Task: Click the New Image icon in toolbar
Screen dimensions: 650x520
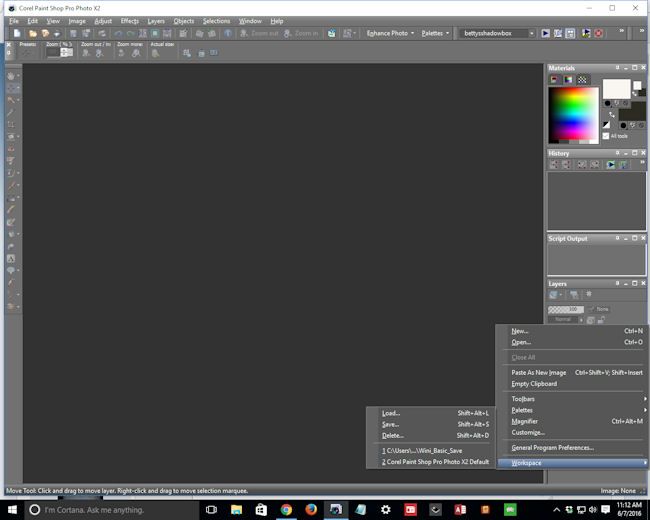Action: [x=17, y=33]
